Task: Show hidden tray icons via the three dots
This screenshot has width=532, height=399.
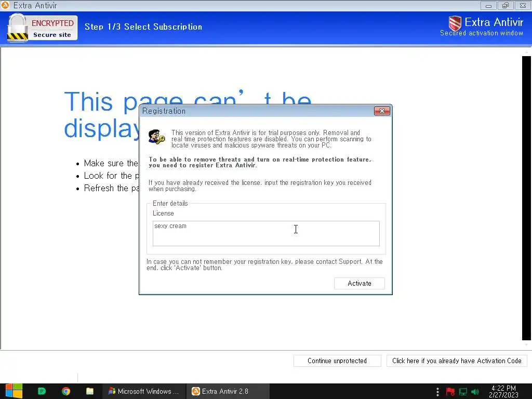Action: pos(437,392)
